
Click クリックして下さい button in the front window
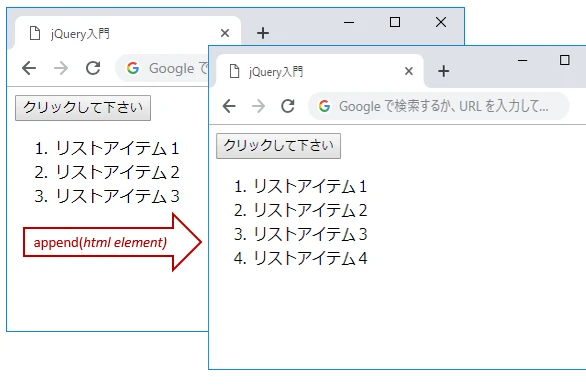point(278,146)
